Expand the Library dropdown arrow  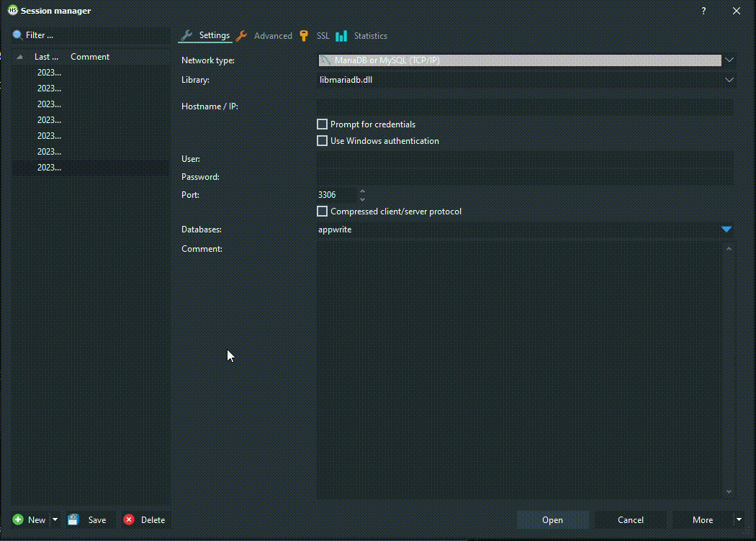pos(729,80)
